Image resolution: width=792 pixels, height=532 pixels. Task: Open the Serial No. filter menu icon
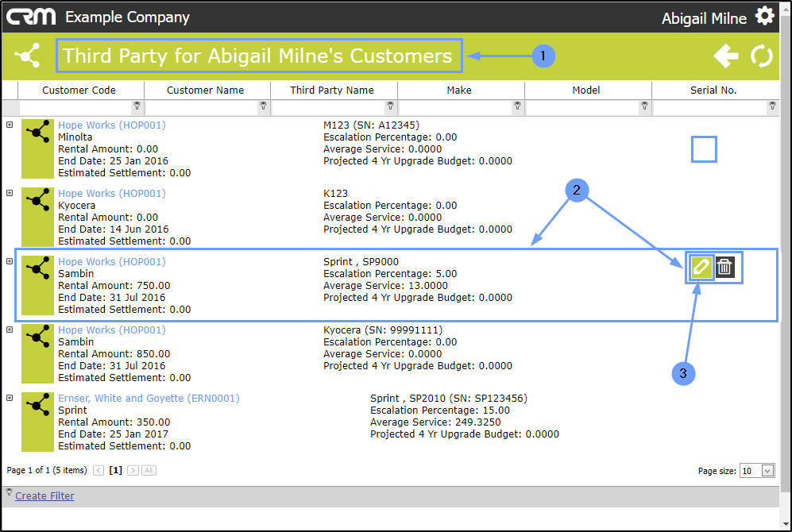pyautogui.click(x=772, y=106)
